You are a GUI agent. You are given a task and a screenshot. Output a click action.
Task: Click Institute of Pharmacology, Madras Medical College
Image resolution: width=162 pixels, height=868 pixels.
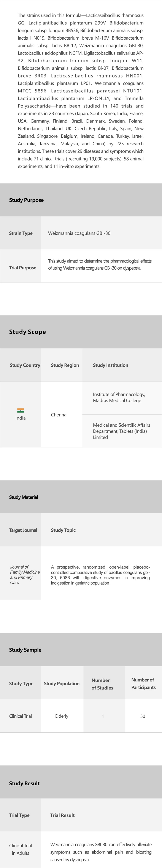(119, 397)
